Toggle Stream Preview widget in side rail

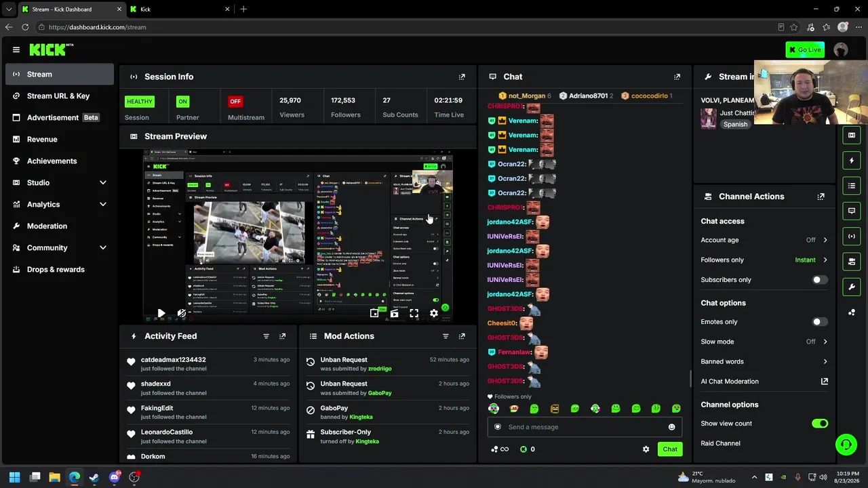pyautogui.click(x=852, y=135)
